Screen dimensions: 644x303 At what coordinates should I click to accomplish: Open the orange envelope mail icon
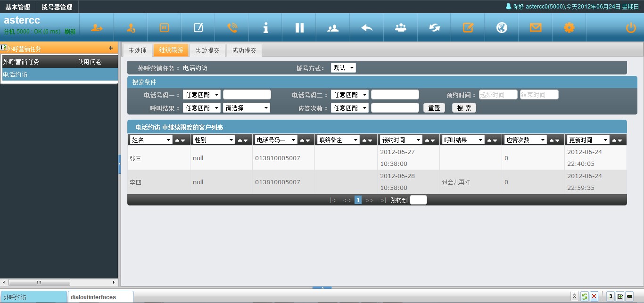(535, 28)
